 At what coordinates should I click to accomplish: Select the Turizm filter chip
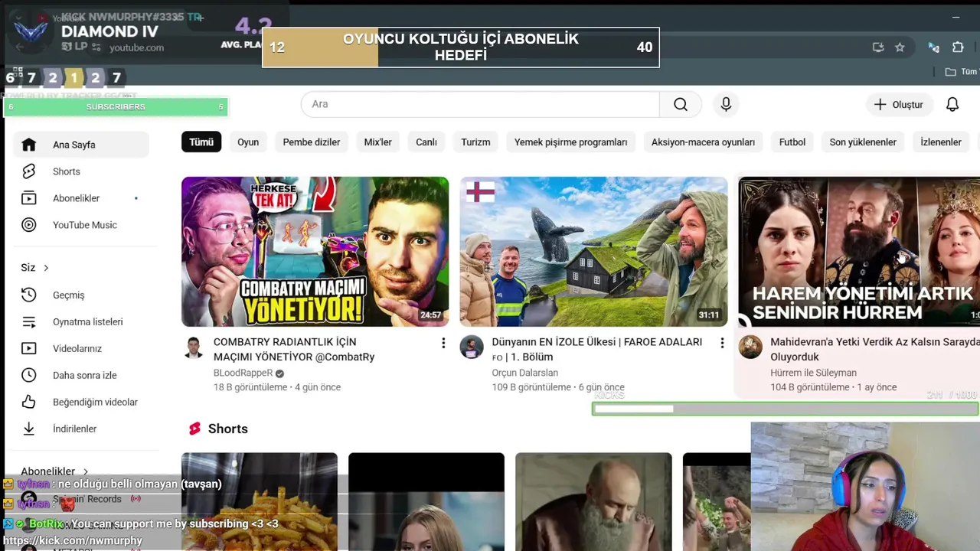pyautogui.click(x=475, y=142)
